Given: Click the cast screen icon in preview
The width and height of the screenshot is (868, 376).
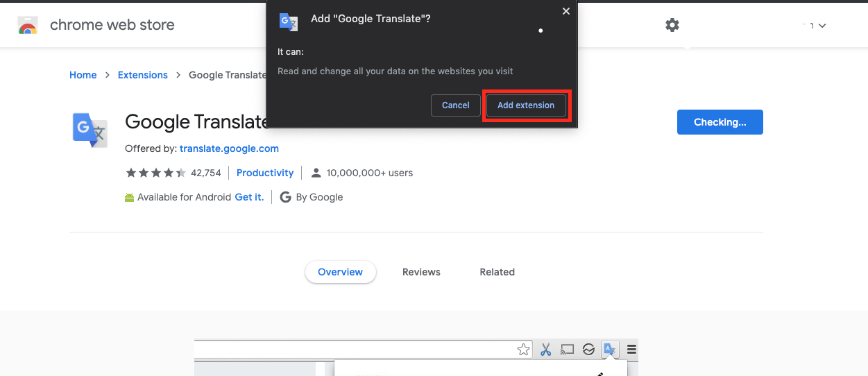Looking at the screenshot, I should point(568,350).
